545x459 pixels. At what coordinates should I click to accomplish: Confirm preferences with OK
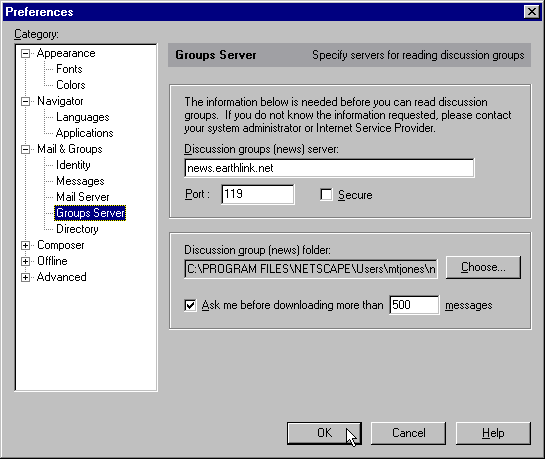[x=324, y=433]
